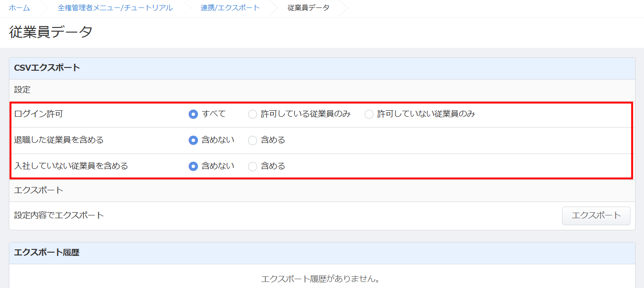Select 含める for 退職した従業員を含める
644x288 pixels.
pyautogui.click(x=252, y=140)
